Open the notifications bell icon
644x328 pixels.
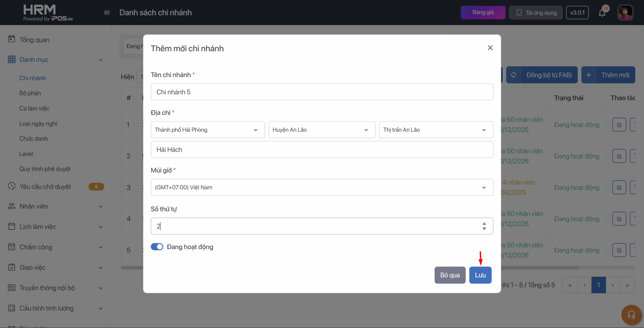click(x=602, y=13)
